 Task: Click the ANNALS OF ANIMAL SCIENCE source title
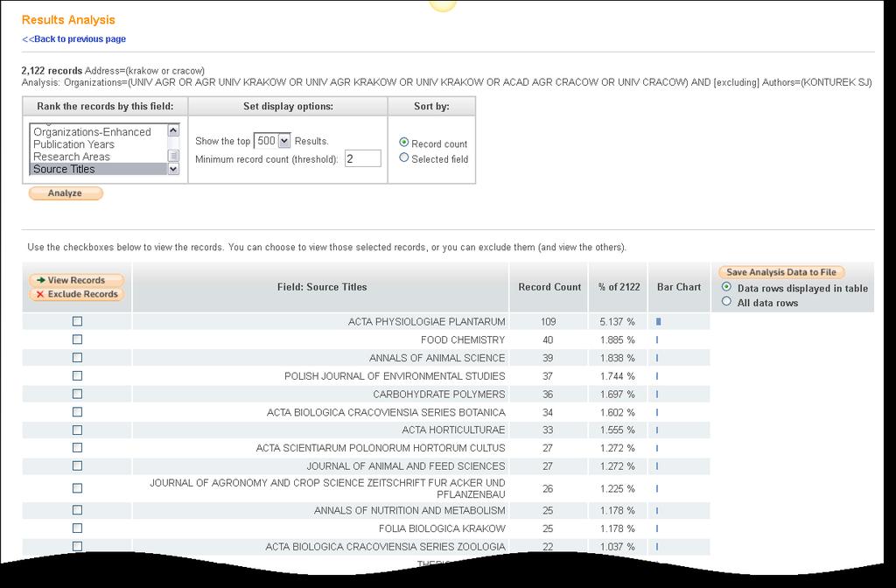click(x=437, y=358)
